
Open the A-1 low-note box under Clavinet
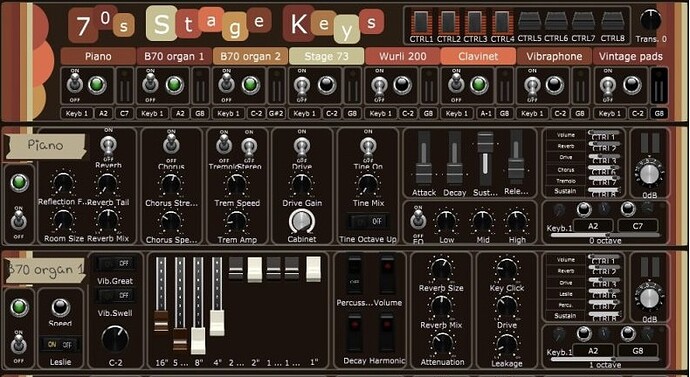pyautogui.click(x=486, y=113)
